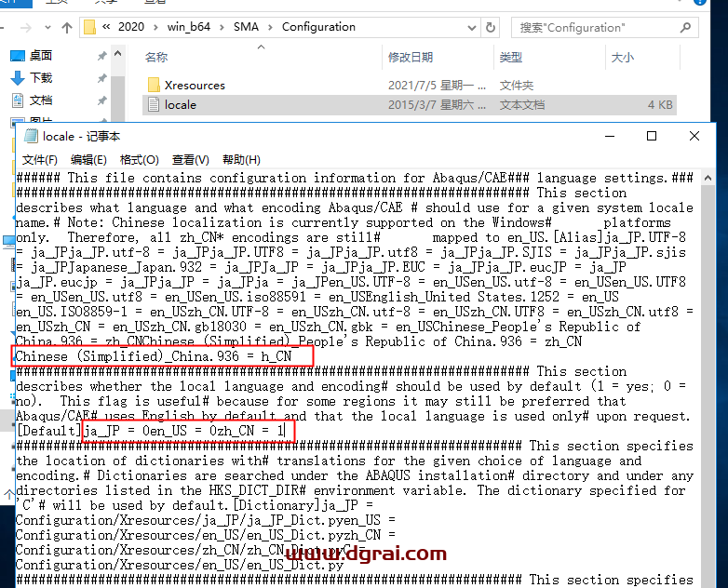The height and width of the screenshot is (588, 728).
Task: Open the Xresources folder
Action: click(x=195, y=85)
